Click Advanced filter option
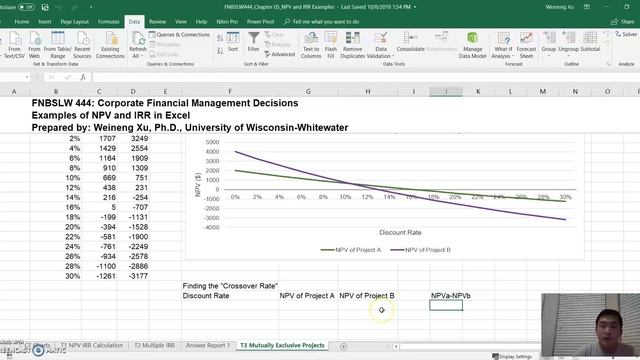The image size is (640, 360). click(280, 54)
